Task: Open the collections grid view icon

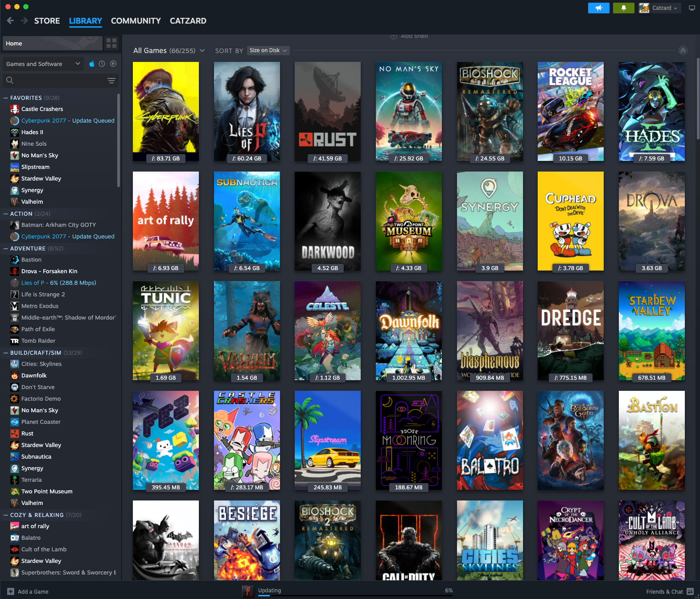Action: coord(111,43)
